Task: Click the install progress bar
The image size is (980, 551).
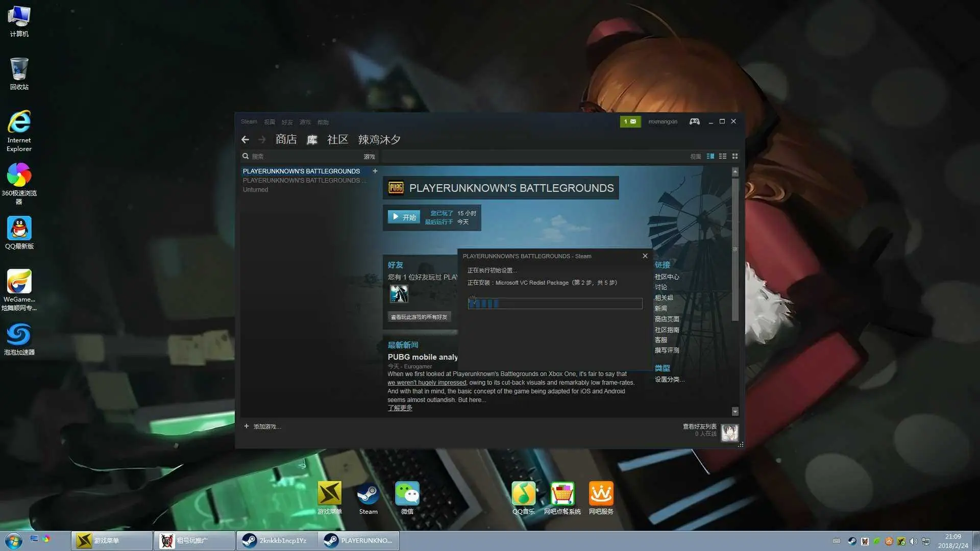Action: click(555, 304)
